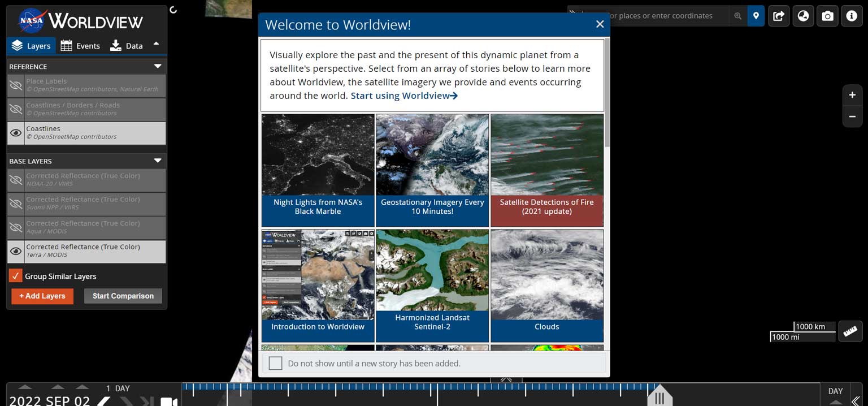
Task: Open the projection globe icon
Action: coord(803,16)
